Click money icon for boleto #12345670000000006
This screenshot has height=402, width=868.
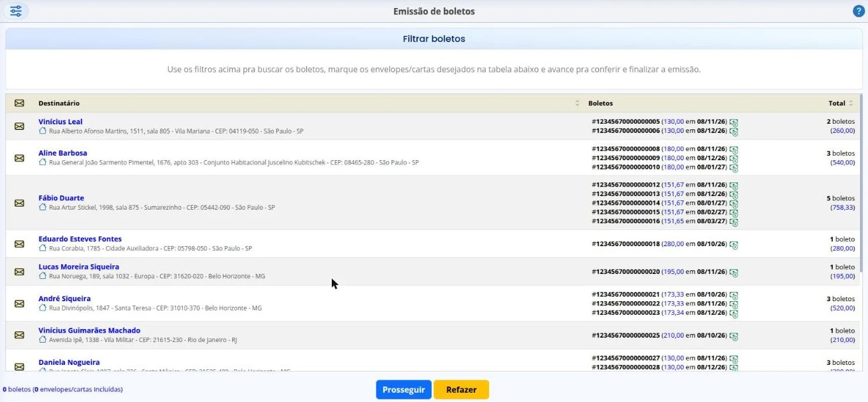point(734,132)
